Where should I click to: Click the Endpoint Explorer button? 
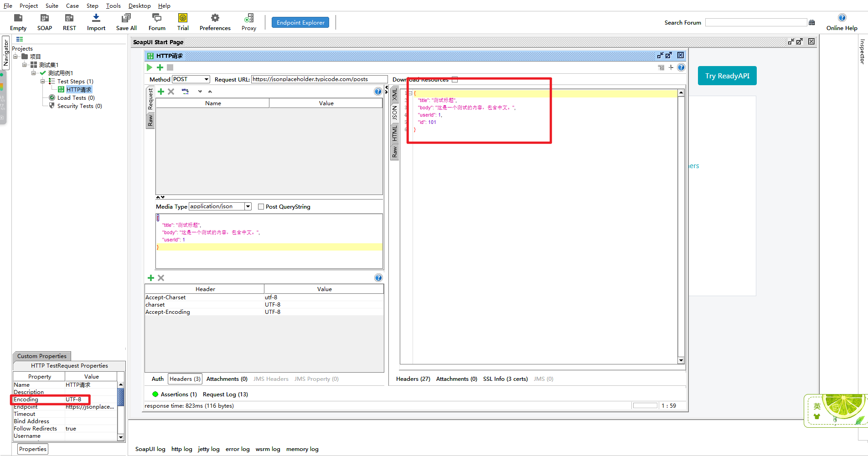click(300, 22)
